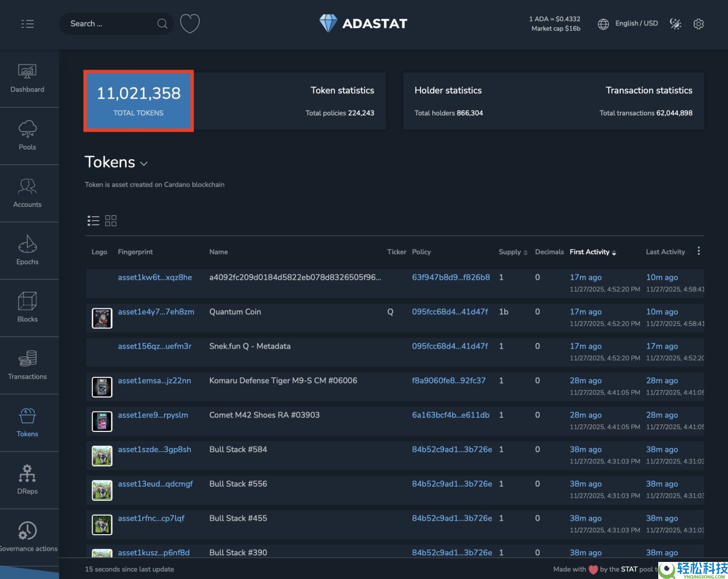This screenshot has height=579, width=728.
Task: Open asset1e4y7...7eh8zm fingerprint link
Action: (156, 312)
